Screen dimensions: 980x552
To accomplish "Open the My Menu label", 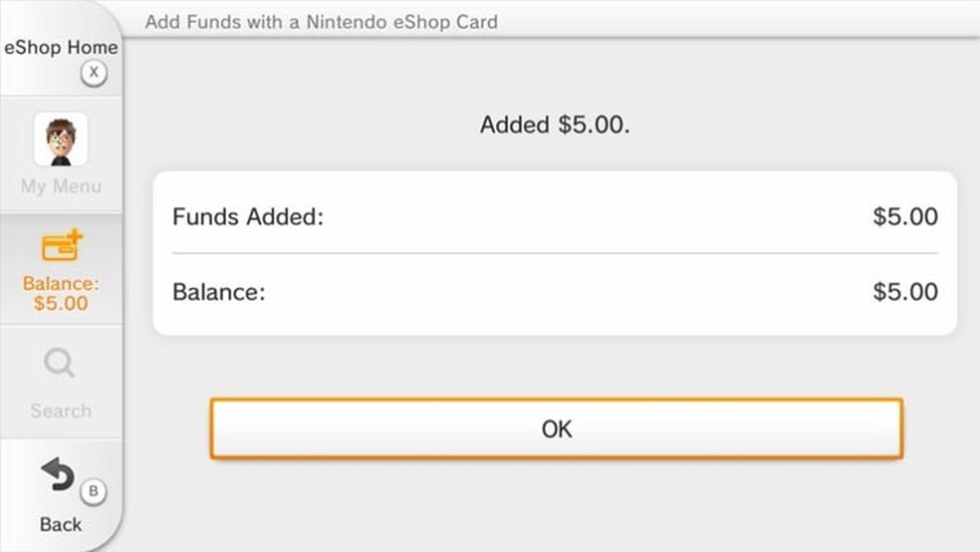I will point(61,186).
